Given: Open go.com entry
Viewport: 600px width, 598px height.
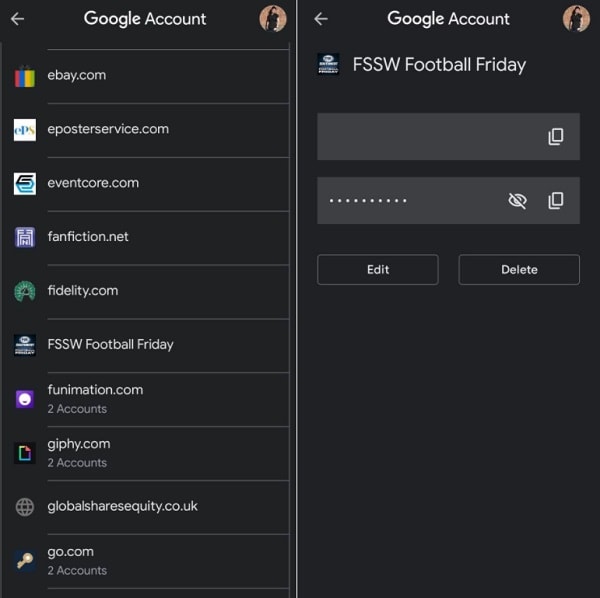Looking at the screenshot, I should (x=145, y=561).
